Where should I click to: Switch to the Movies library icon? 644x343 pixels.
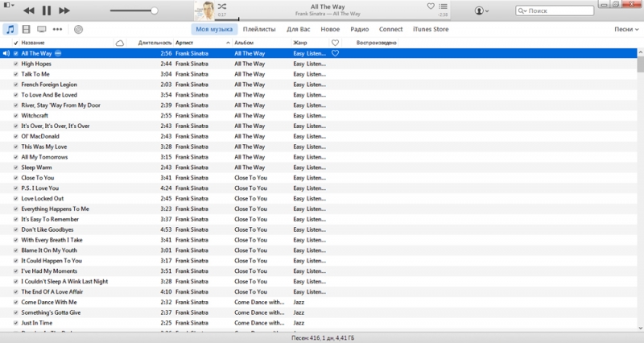26,29
